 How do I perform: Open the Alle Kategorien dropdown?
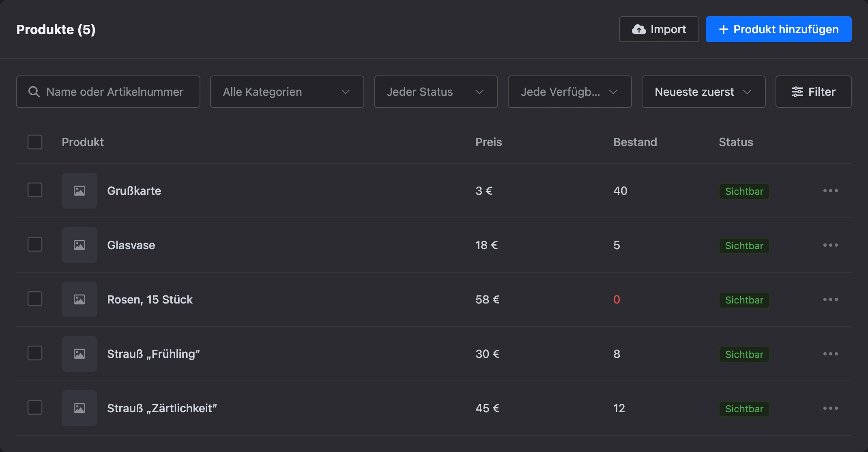[x=287, y=92]
